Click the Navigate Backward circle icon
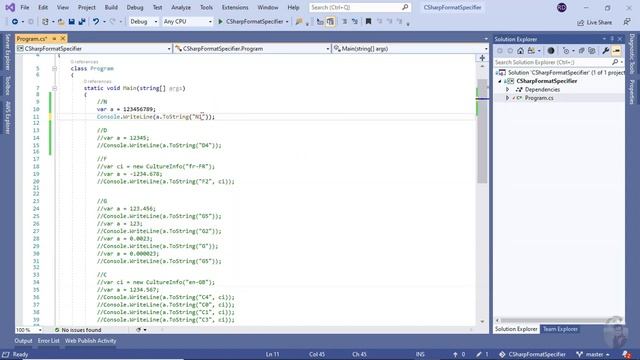The image size is (640, 360). (15, 22)
